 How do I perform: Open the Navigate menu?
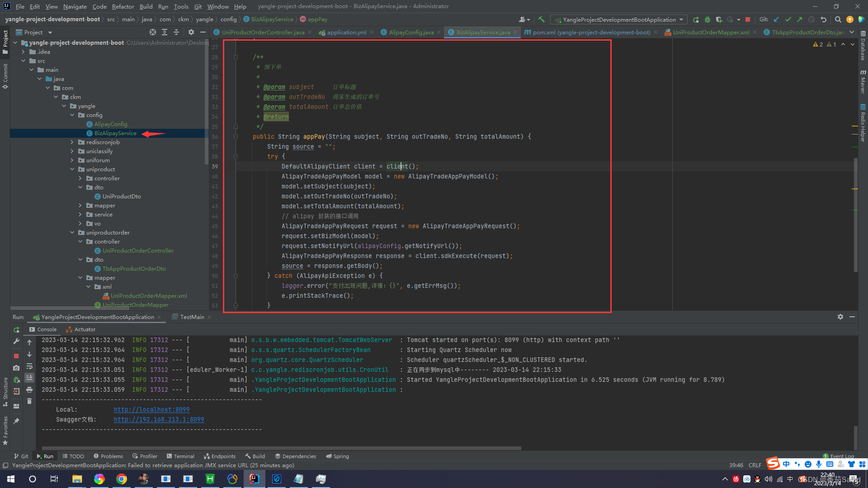pyautogui.click(x=75, y=6)
